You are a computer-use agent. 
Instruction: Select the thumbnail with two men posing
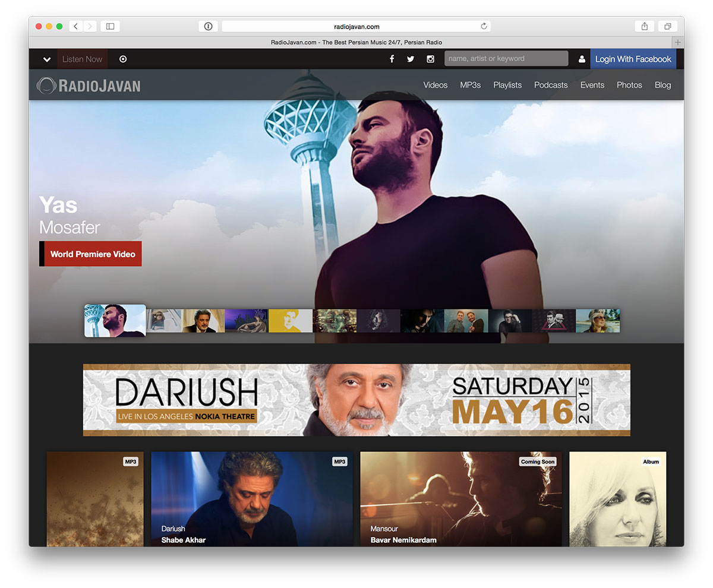pyautogui.click(x=466, y=321)
